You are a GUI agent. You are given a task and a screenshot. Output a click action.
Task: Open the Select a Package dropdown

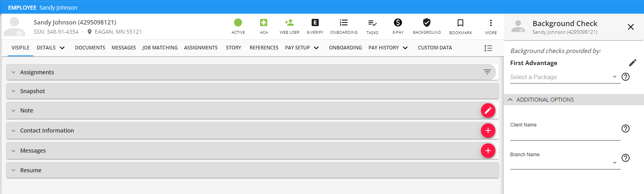564,77
